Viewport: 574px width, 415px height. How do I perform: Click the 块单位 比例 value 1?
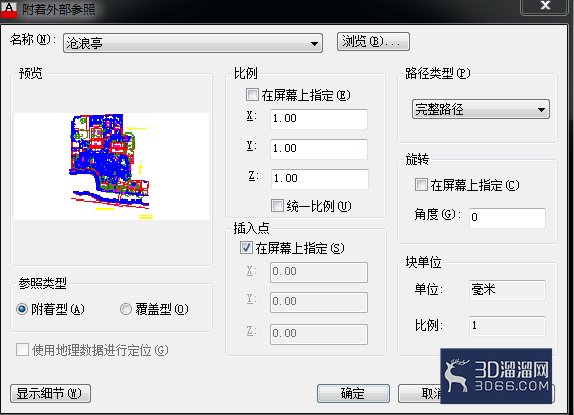(507, 326)
